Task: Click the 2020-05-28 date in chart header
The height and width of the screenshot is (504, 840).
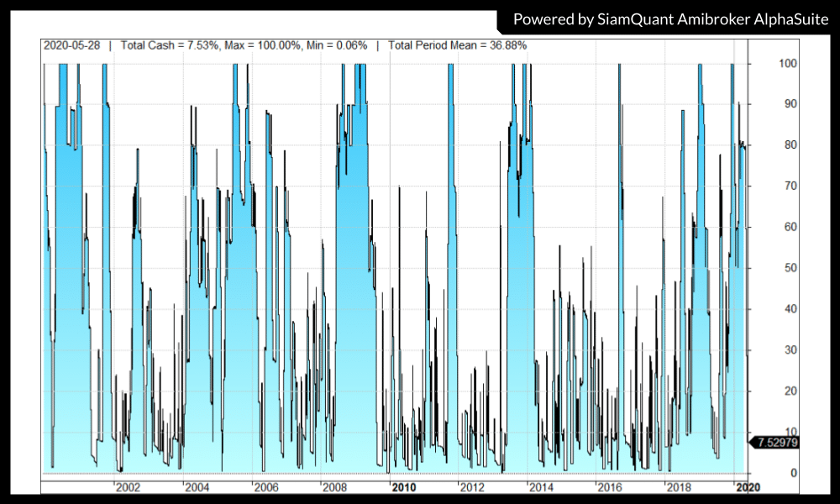Action: [72, 45]
